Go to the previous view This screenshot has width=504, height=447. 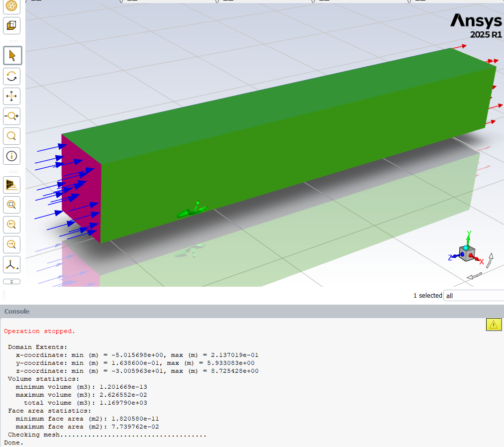(12, 224)
